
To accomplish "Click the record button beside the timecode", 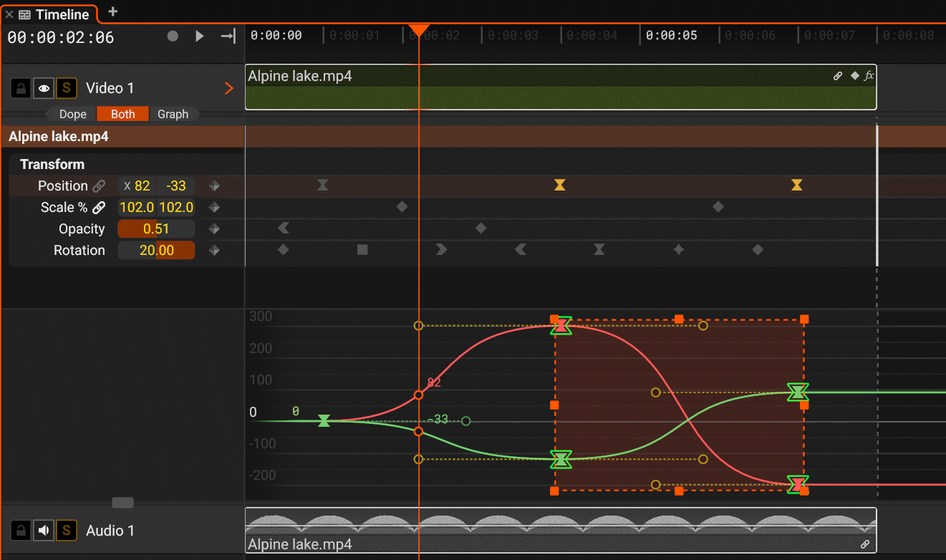I will [x=173, y=36].
